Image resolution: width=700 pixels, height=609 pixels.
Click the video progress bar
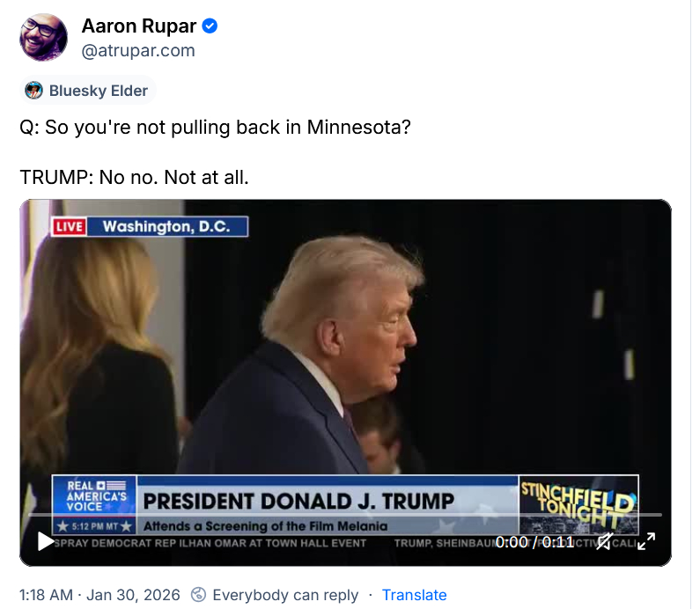point(345,515)
